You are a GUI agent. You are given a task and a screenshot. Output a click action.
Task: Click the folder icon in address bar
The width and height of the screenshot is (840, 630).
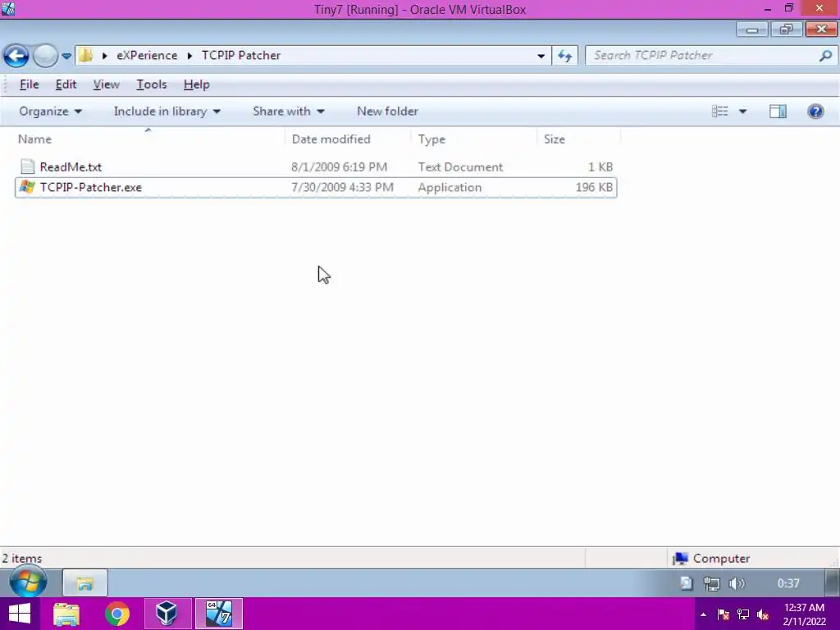click(x=85, y=55)
